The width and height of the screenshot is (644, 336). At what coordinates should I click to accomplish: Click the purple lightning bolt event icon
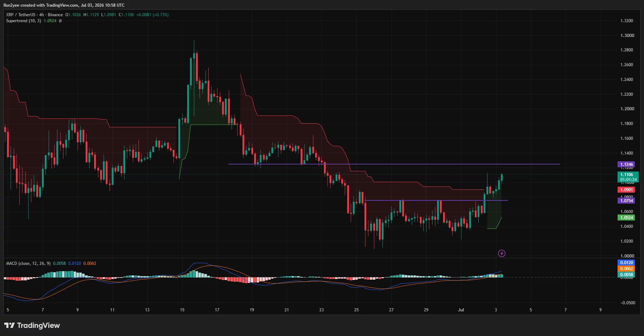tap(502, 253)
